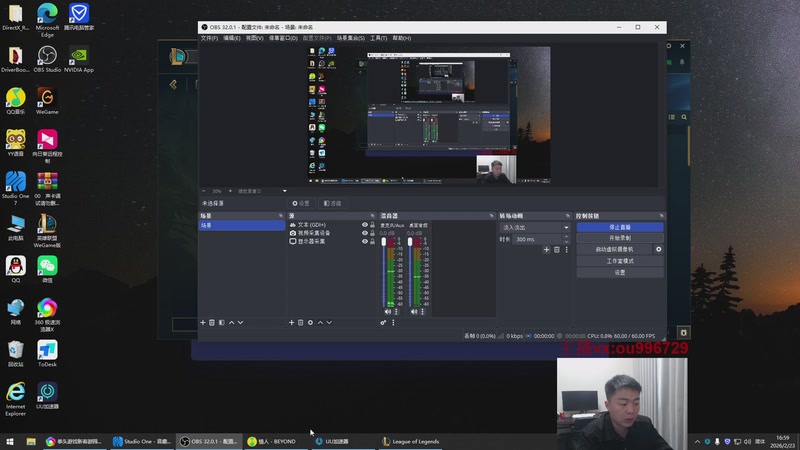The width and height of the screenshot is (800, 450).
Task: Click start recording button in Controls
Action: [620, 238]
